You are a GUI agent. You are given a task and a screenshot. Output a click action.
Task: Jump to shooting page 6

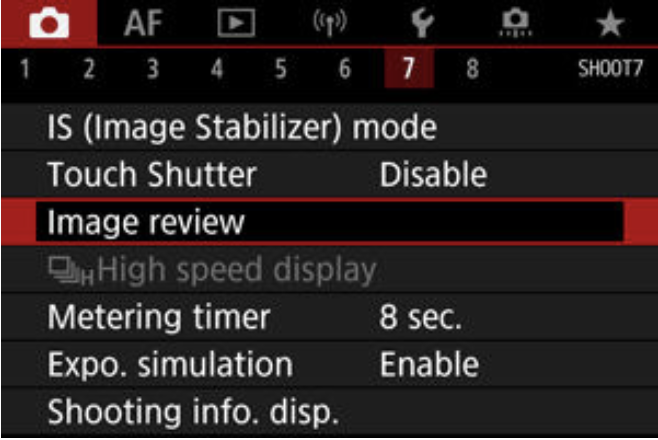(345, 68)
